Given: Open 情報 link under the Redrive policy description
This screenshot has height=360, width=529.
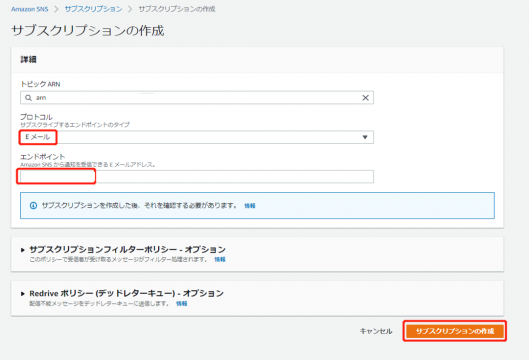Looking at the screenshot, I should pos(182,304).
